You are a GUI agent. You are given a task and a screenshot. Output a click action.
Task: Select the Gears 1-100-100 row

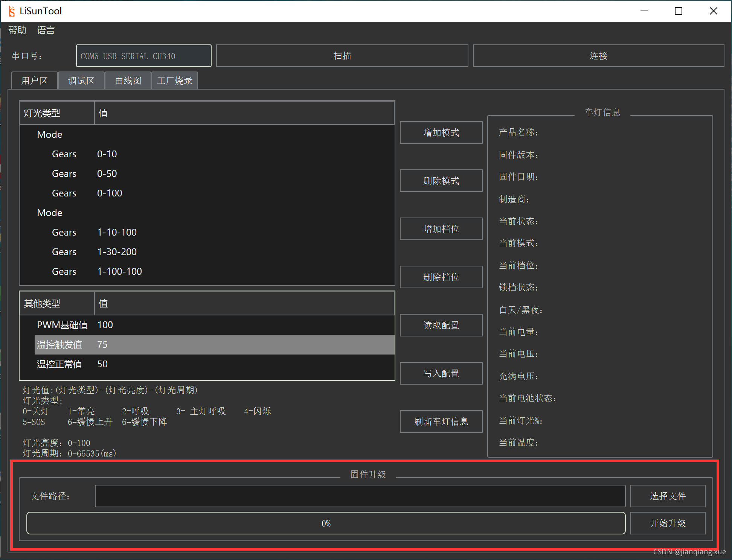tap(215, 271)
